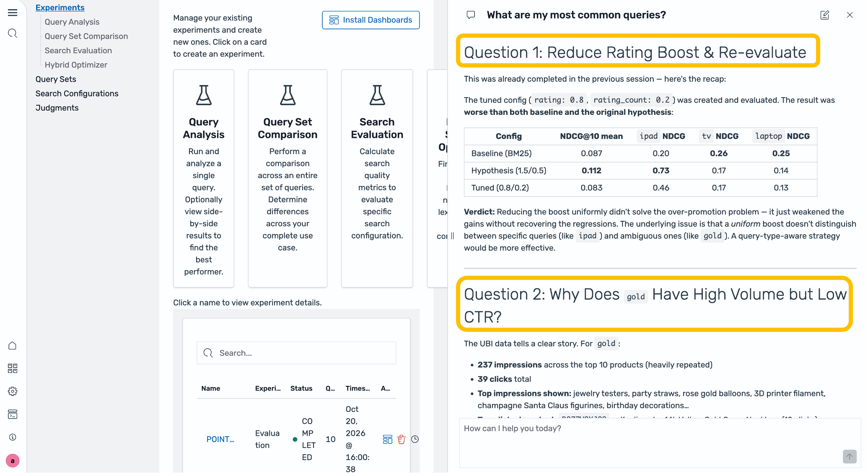This screenshot has width=868, height=476.
Task: Click the Query Analysis card title
Action: (x=204, y=128)
